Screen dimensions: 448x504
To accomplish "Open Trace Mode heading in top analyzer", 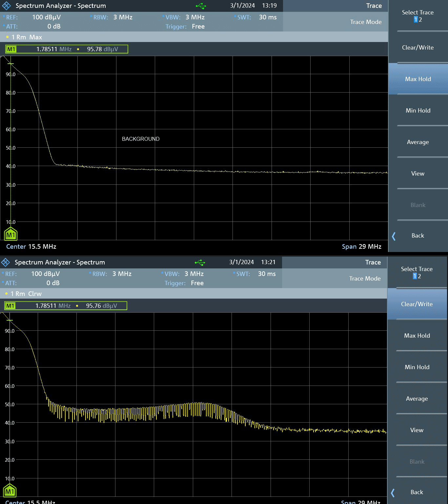I will 366,22.
